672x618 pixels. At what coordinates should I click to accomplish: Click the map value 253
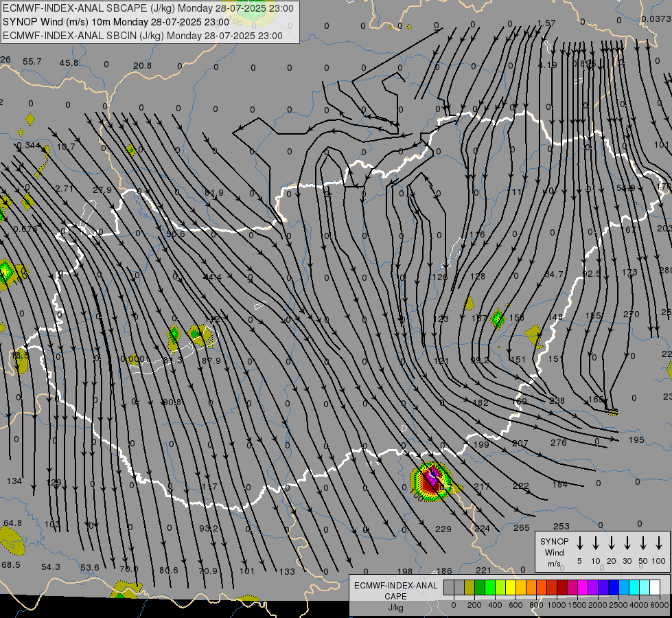coord(561,526)
